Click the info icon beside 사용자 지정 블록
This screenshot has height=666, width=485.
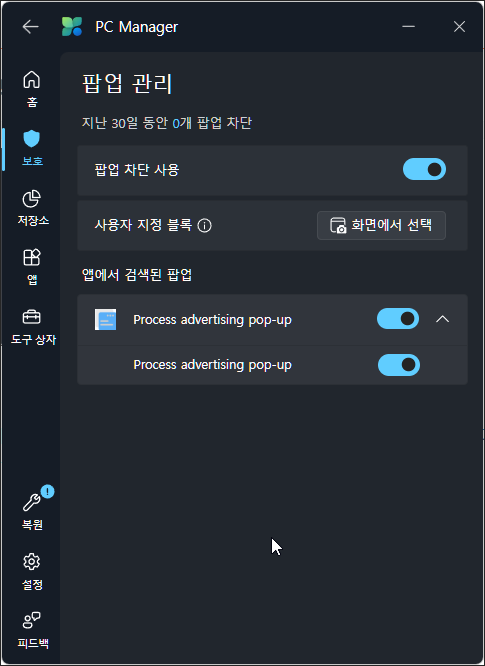click(x=205, y=226)
